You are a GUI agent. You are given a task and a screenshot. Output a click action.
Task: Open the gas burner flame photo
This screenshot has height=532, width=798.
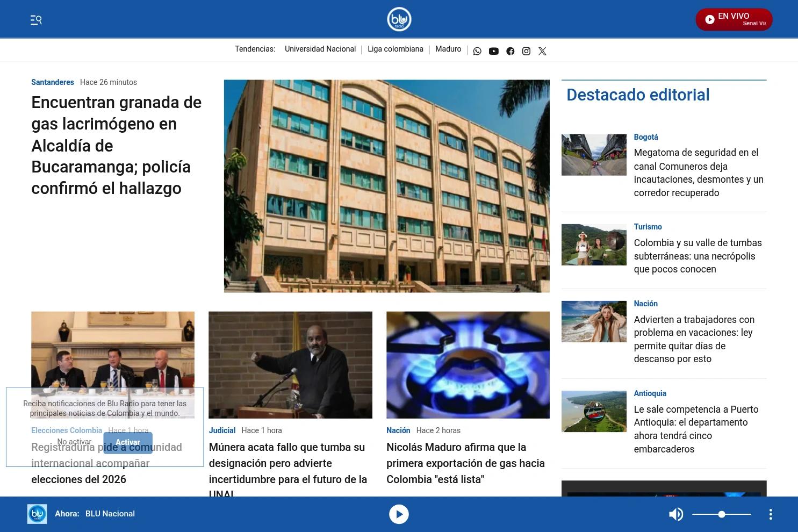click(468, 365)
